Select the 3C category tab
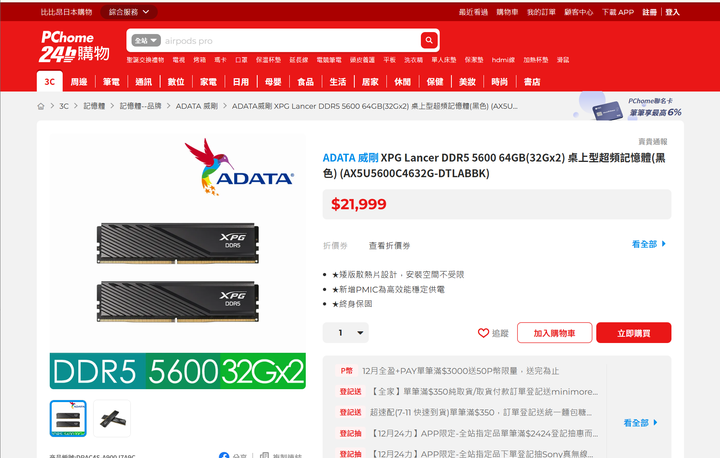Screen dimensions: 720x458 [49, 81]
